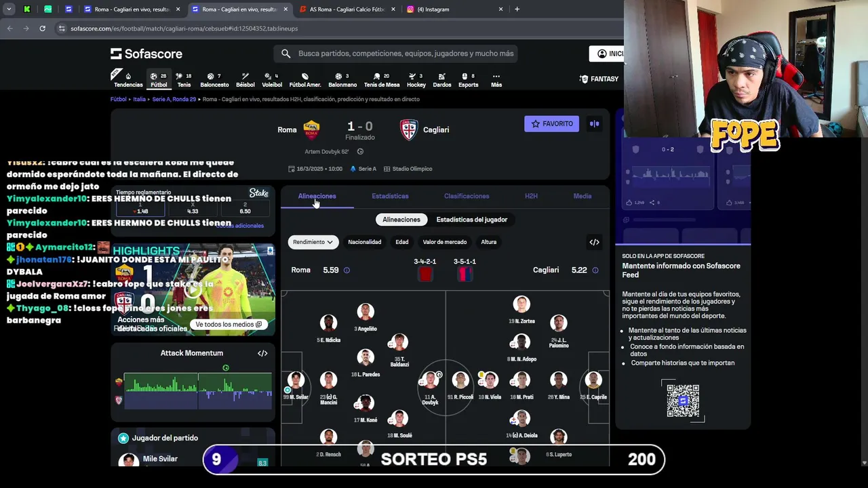This screenshot has height=488, width=868.
Task: Select the Tenis de Mesa icon
Action: [x=382, y=79]
